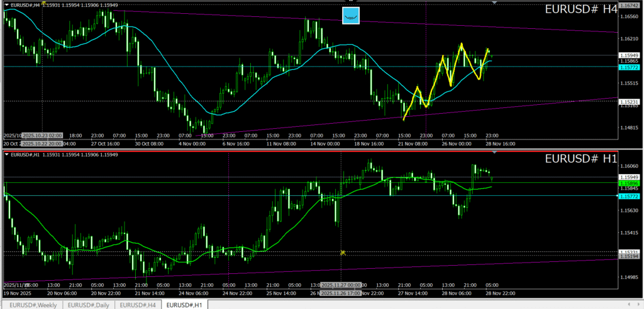Image resolution: width=644 pixels, height=309 pixels.
Task: Click the chart shift triangle on H4 chart
Action: click(495, 3)
